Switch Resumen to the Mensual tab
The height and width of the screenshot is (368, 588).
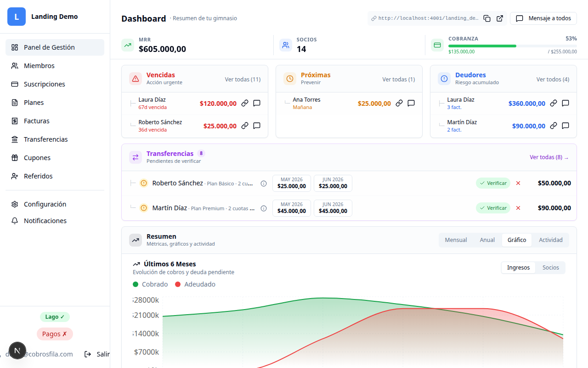coord(456,240)
